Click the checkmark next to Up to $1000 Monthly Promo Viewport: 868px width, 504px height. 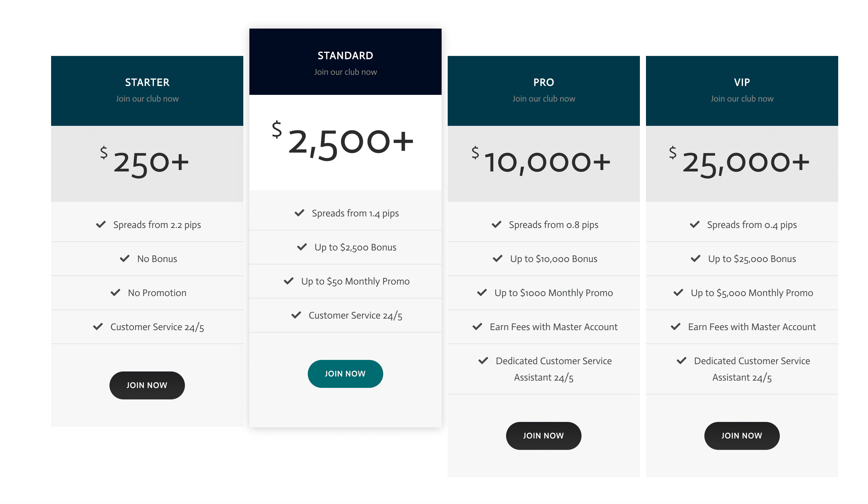pyautogui.click(x=482, y=293)
